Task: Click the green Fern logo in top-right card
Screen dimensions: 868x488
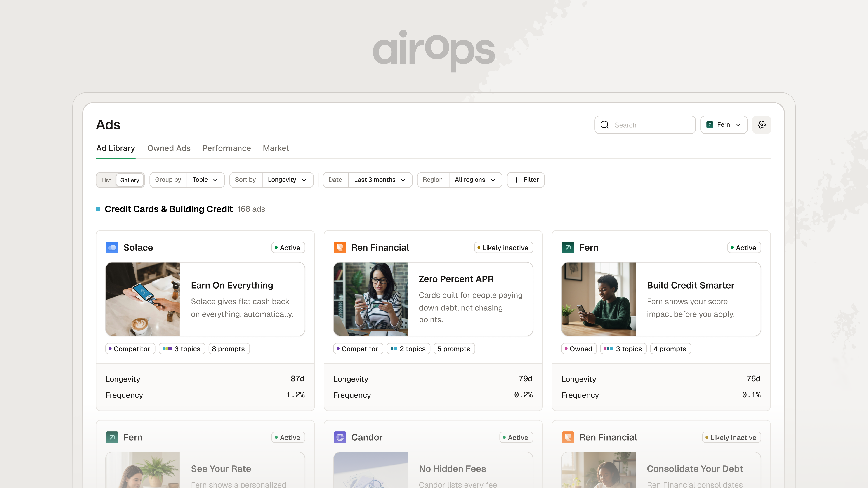Action: click(x=568, y=248)
